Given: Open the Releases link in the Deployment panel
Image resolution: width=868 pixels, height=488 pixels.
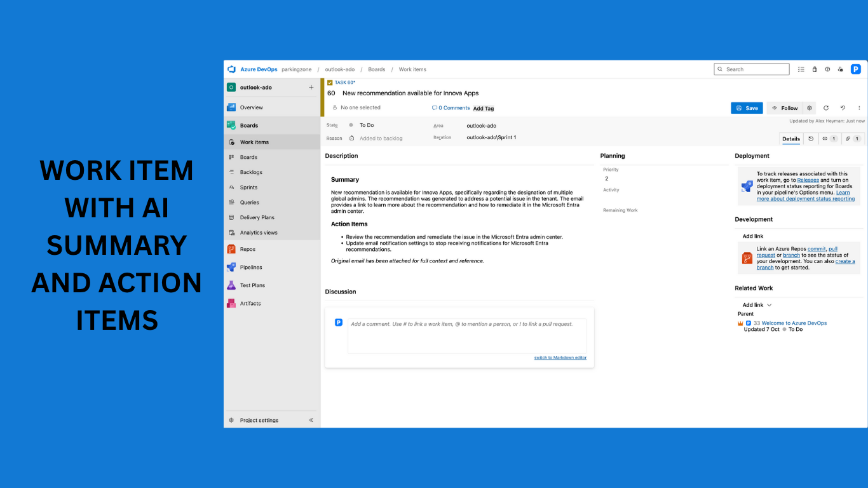Looking at the screenshot, I should (808, 180).
